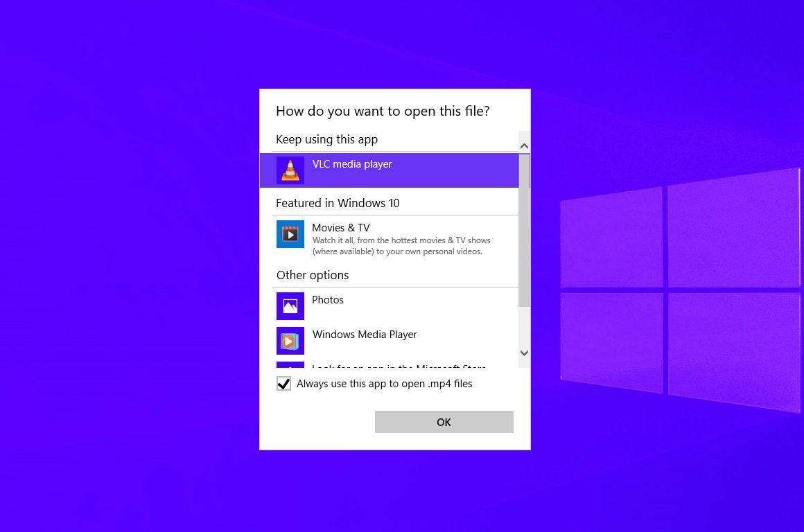Click the scroll up arrow in app list
This screenshot has height=532, width=804.
click(x=524, y=146)
